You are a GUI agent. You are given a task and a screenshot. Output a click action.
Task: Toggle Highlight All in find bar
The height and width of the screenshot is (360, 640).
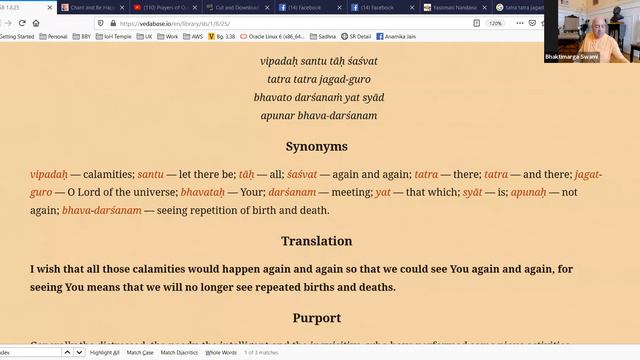click(104, 352)
